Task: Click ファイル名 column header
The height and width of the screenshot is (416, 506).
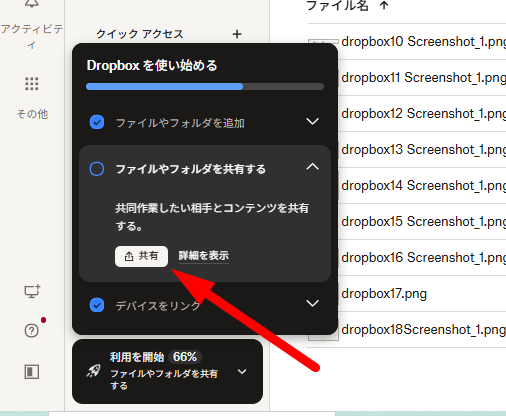Action: click(x=337, y=5)
